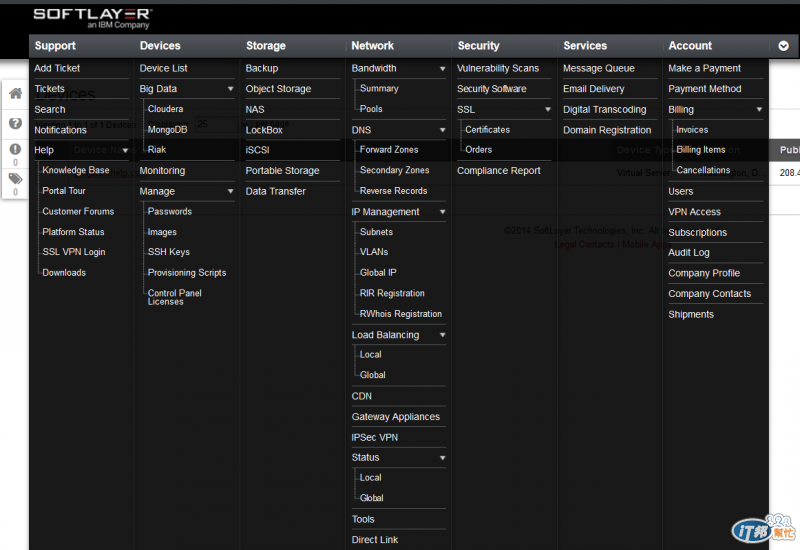Select Add Ticket
This screenshot has height=550, width=800.
coord(57,68)
